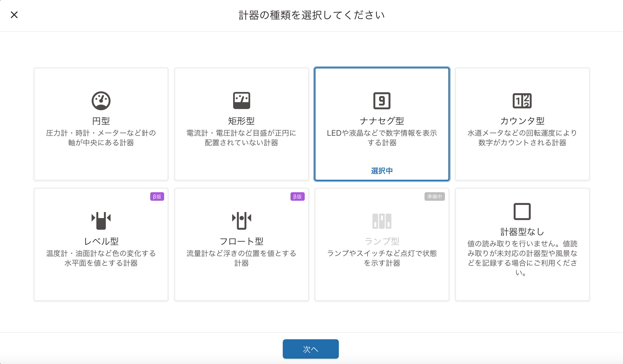
Task: Click the レベル型 description text
Action: tap(101, 258)
